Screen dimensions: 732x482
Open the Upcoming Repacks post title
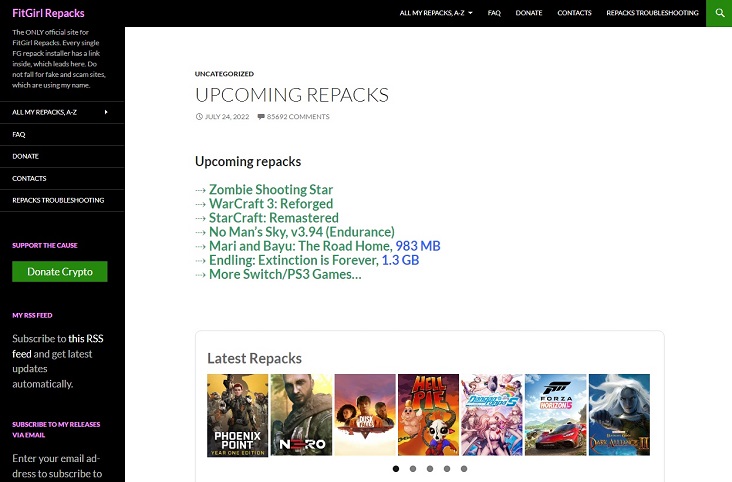click(292, 95)
